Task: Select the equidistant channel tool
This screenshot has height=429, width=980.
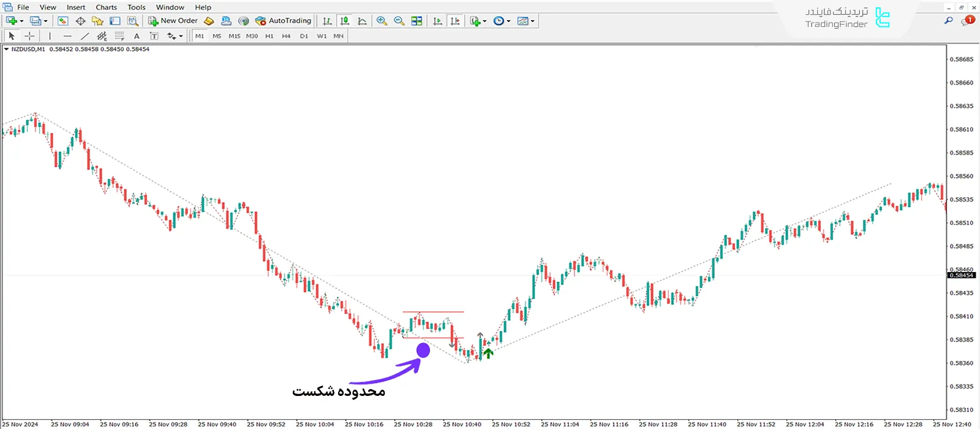Action: point(102,36)
